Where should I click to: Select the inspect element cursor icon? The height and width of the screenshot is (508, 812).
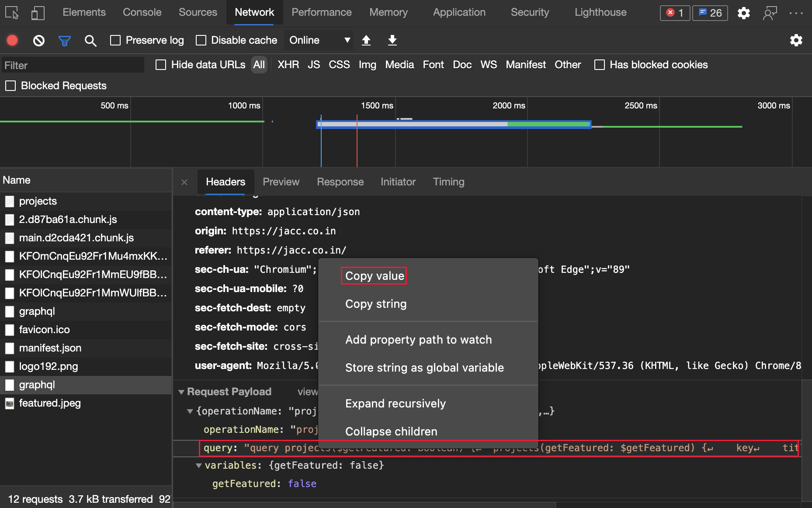pyautogui.click(x=12, y=13)
